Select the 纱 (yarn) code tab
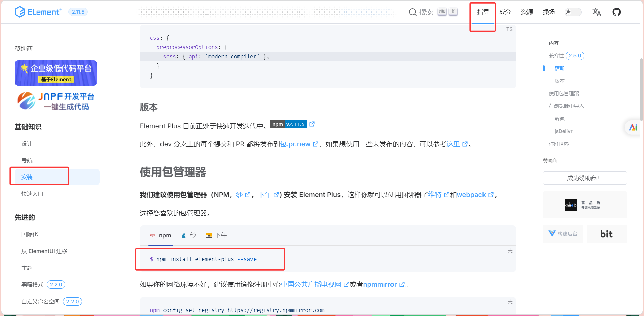This screenshot has width=644, height=316. click(188, 235)
